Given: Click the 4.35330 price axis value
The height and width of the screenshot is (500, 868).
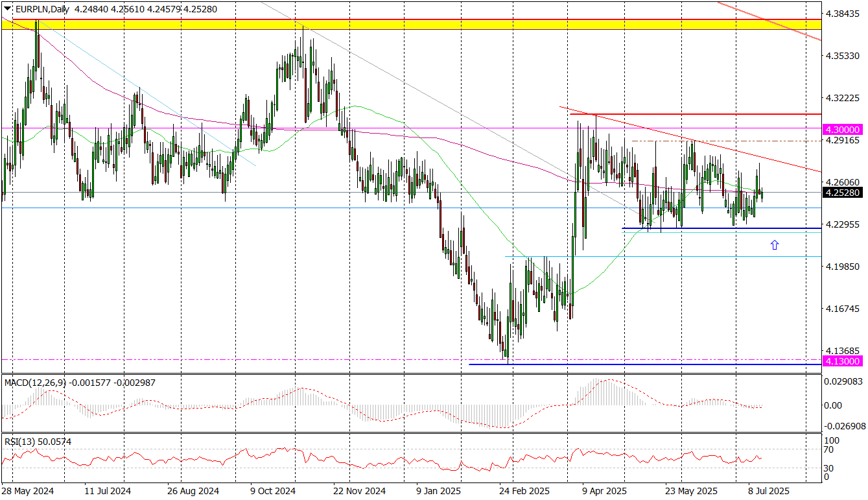Looking at the screenshot, I should click(x=841, y=56).
